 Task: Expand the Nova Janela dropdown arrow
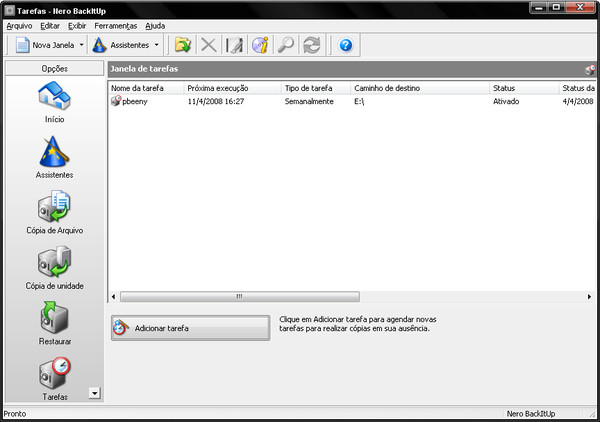click(82, 45)
